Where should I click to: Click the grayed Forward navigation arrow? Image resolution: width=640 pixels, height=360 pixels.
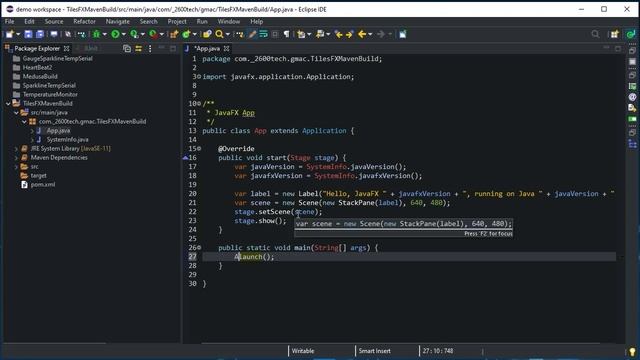(x=380, y=34)
